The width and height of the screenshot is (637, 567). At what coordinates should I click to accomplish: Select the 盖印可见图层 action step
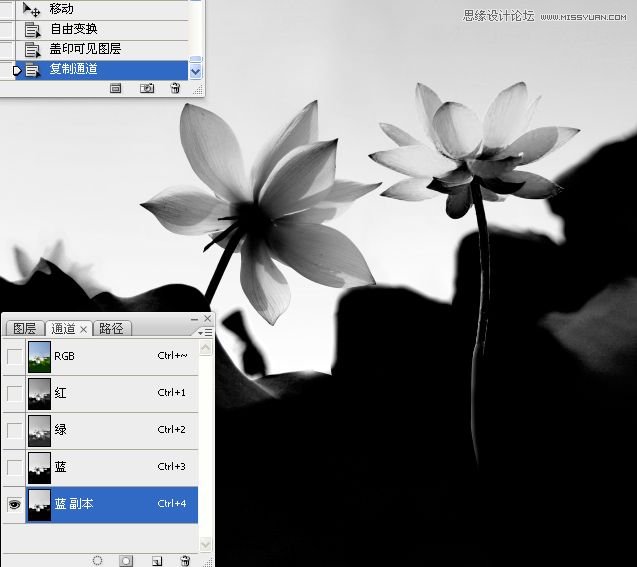[x=102, y=50]
